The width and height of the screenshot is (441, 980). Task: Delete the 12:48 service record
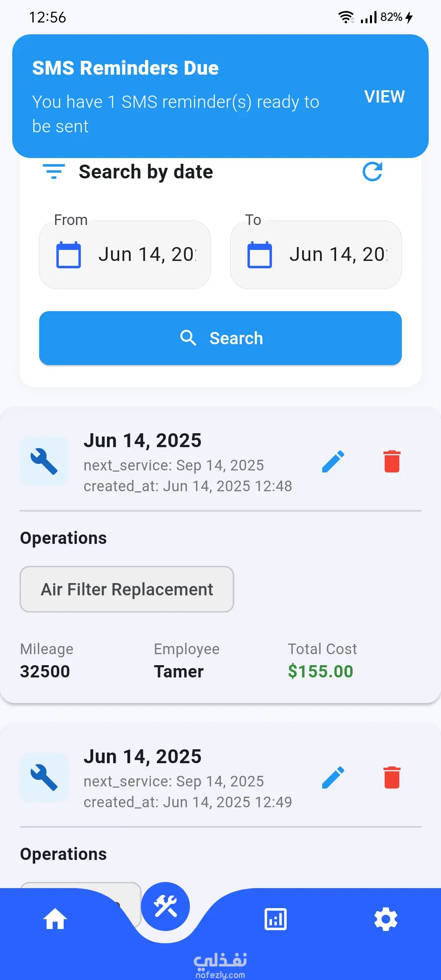(392, 461)
